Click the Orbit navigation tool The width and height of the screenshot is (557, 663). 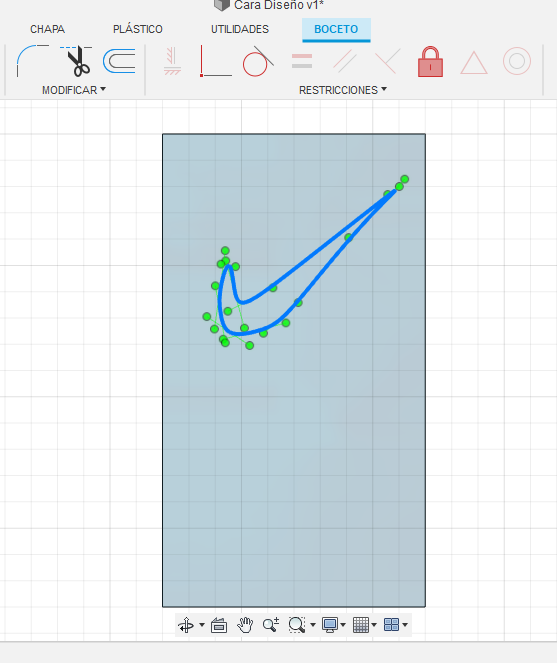pyautogui.click(x=186, y=625)
